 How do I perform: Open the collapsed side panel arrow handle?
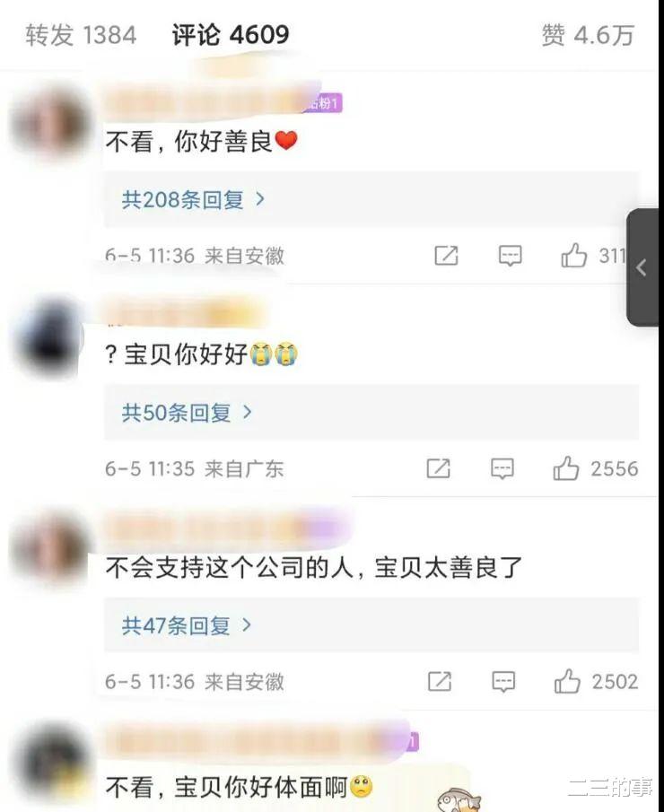click(x=642, y=267)
